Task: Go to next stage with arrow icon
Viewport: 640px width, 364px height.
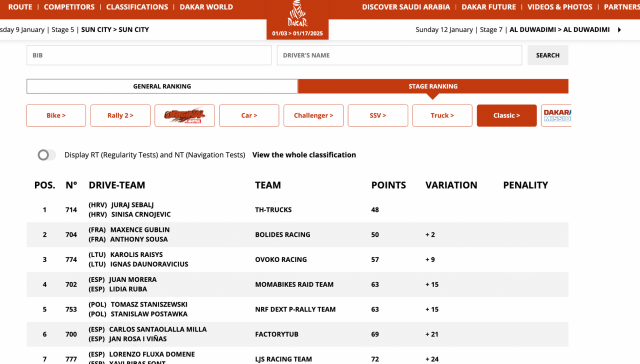Action: click(x=620, y=30)
